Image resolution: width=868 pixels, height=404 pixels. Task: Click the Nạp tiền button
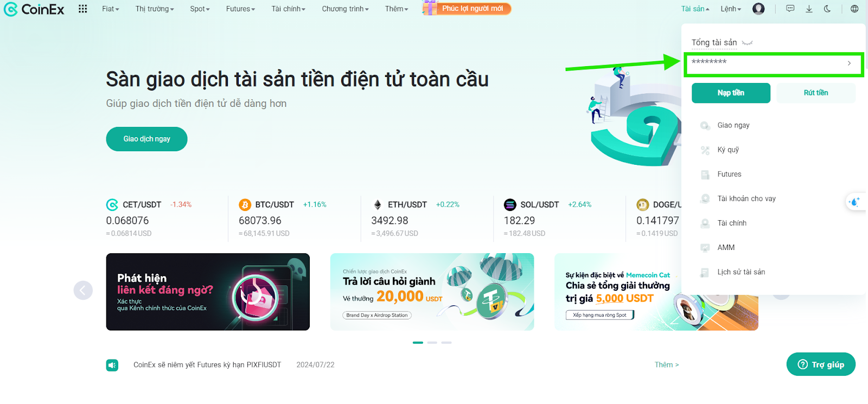click(731, 93)
